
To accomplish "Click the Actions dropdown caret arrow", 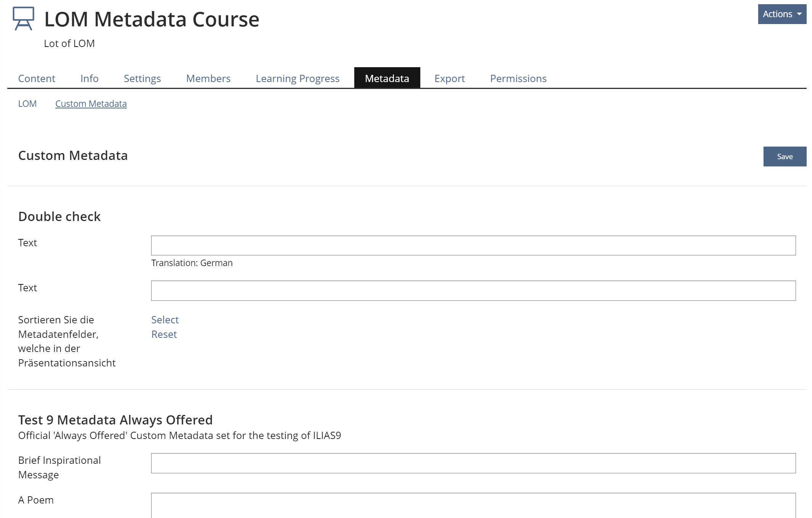I will click(x=799, y=14).
